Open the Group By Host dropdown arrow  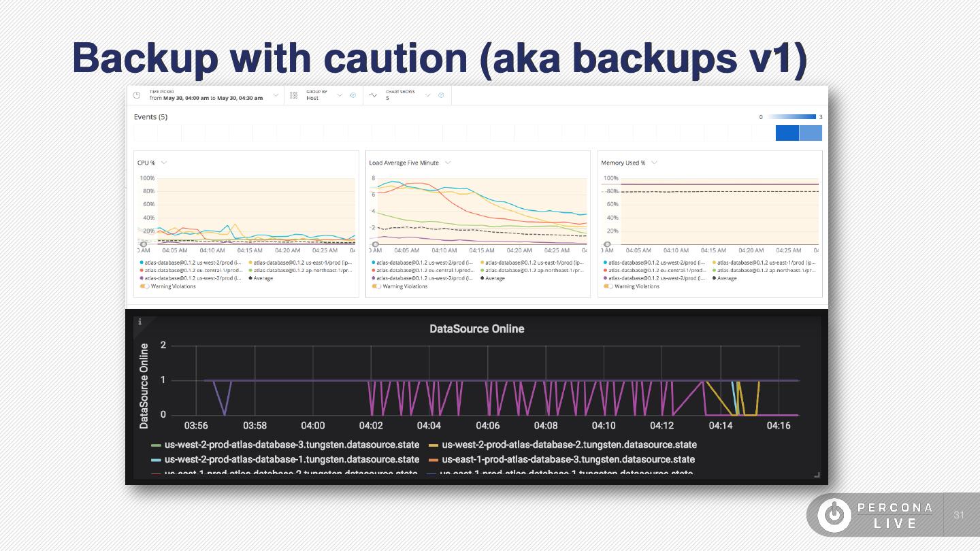(x=340, y=95)
